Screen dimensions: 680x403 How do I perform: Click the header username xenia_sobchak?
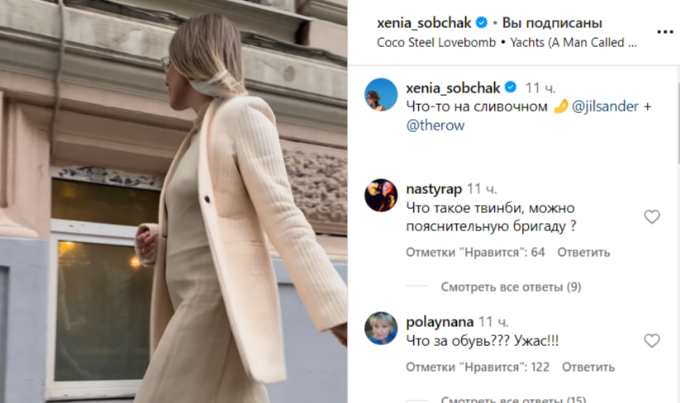coord(424,23)
